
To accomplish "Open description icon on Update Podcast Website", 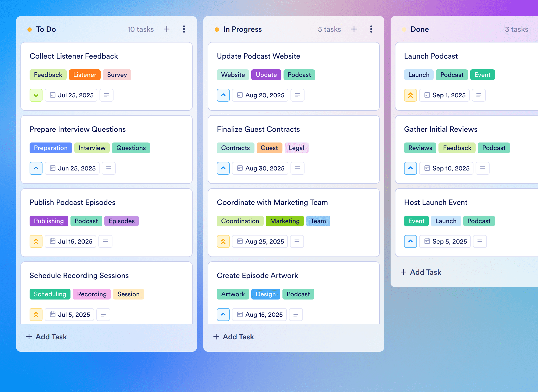I will pos(298,95).
